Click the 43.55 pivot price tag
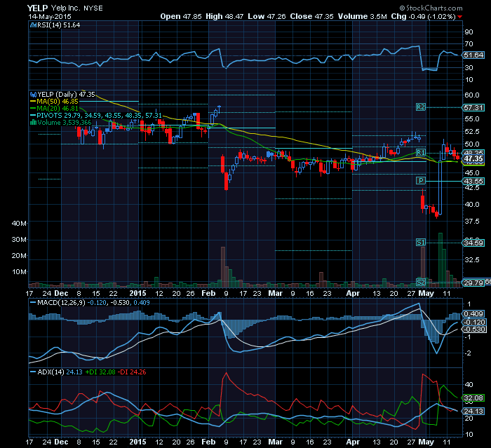The width and height of the screenshot is (491, 448). click(x=473, y=182)
